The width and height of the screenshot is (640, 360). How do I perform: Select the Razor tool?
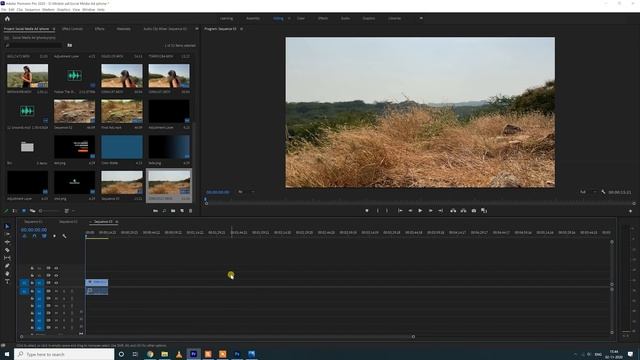point(7,250)
